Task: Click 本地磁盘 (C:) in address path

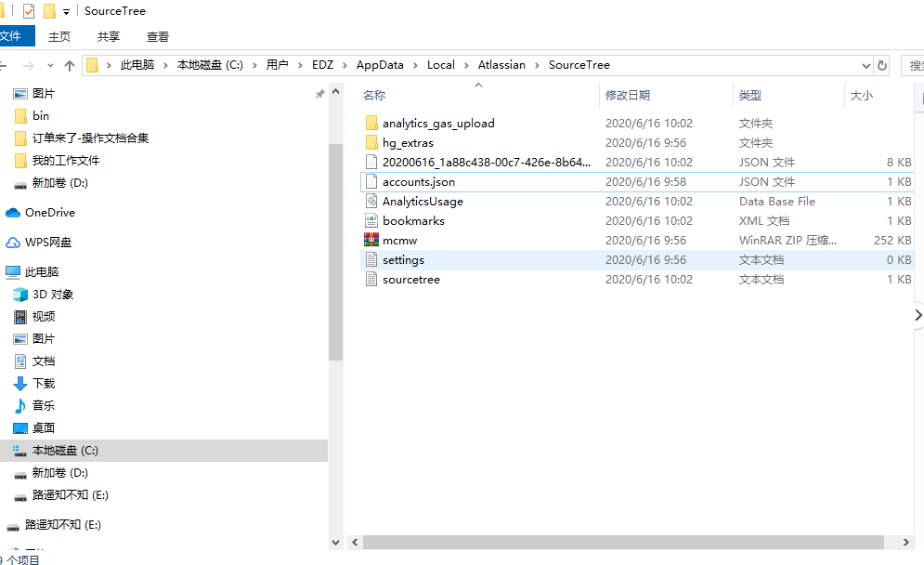Action: [210, 65]
